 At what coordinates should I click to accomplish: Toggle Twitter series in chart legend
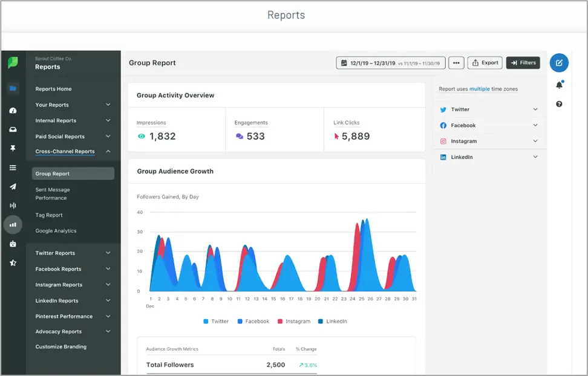[216, 321]
